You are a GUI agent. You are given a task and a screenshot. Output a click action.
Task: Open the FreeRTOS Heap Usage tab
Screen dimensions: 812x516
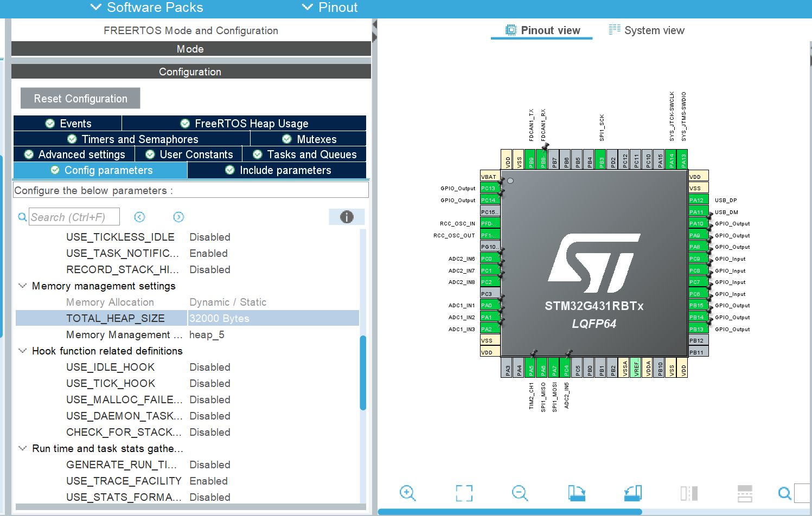click(244, 124)
